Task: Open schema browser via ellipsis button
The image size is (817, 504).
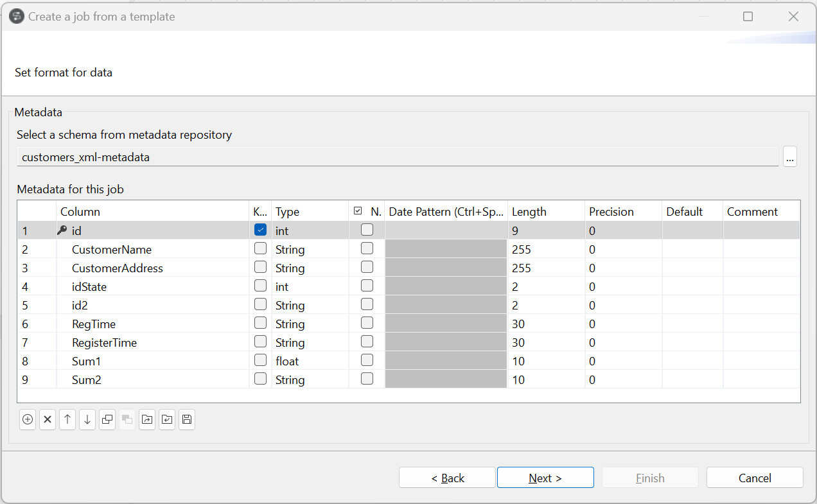Action: tap(789, 157)
